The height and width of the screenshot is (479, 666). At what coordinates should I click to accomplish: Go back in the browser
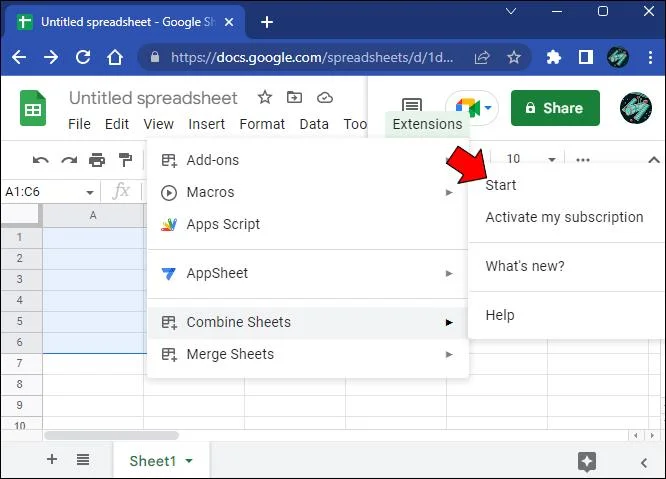(x=19, y=57)
